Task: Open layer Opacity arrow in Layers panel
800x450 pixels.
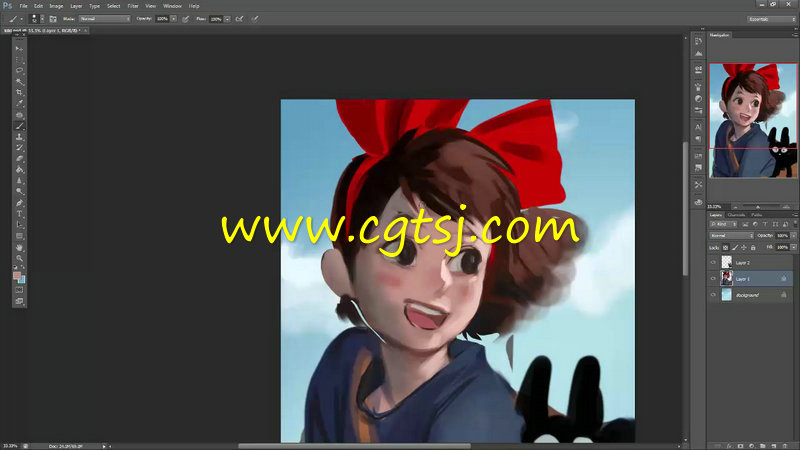Action: pyautogui.click(x=793, y=236)
